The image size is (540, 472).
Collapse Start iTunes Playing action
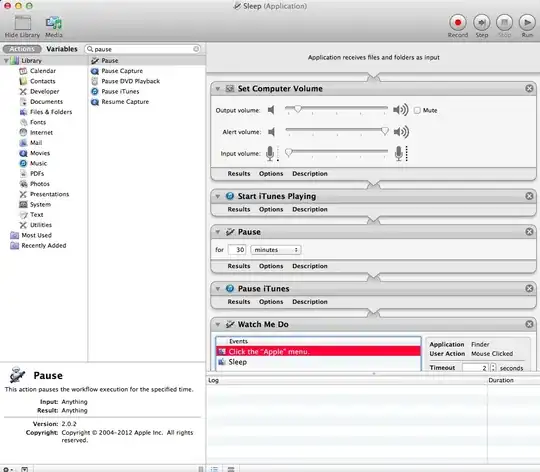[218, 196]
